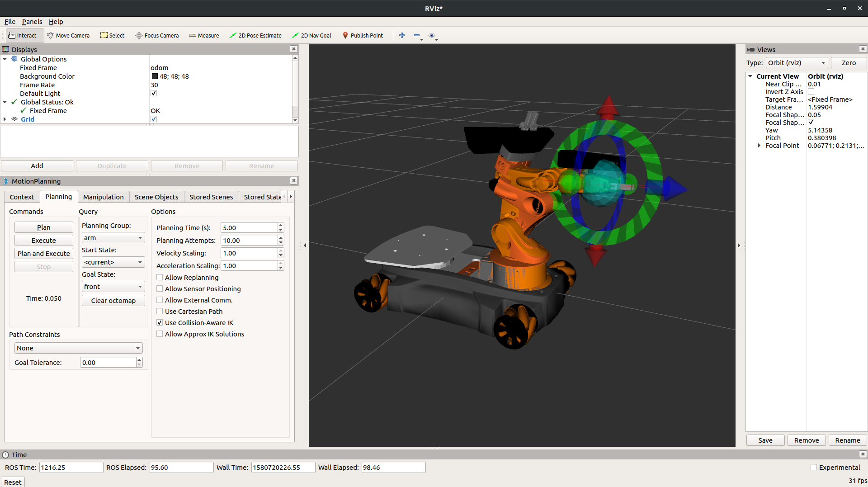This screenshot has width=868, height=487.
Task: Toggle the Experimental checkbox
Action: point(814,467)
